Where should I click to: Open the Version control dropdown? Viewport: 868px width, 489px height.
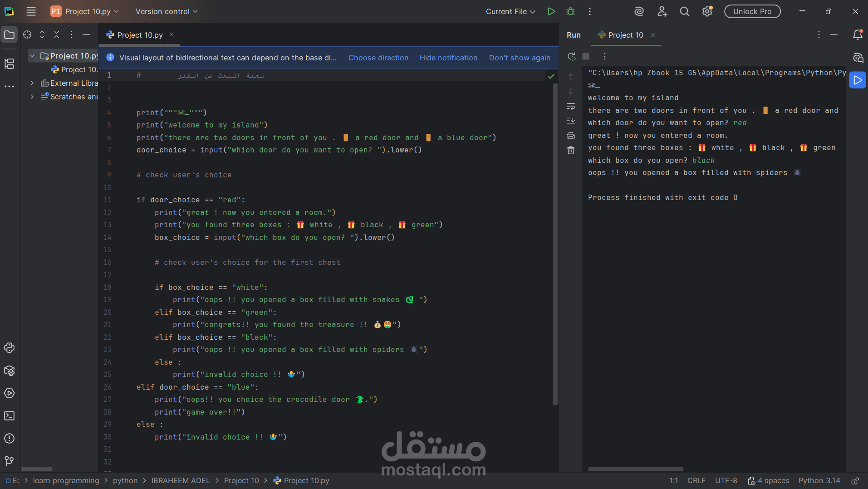point(166,11)
